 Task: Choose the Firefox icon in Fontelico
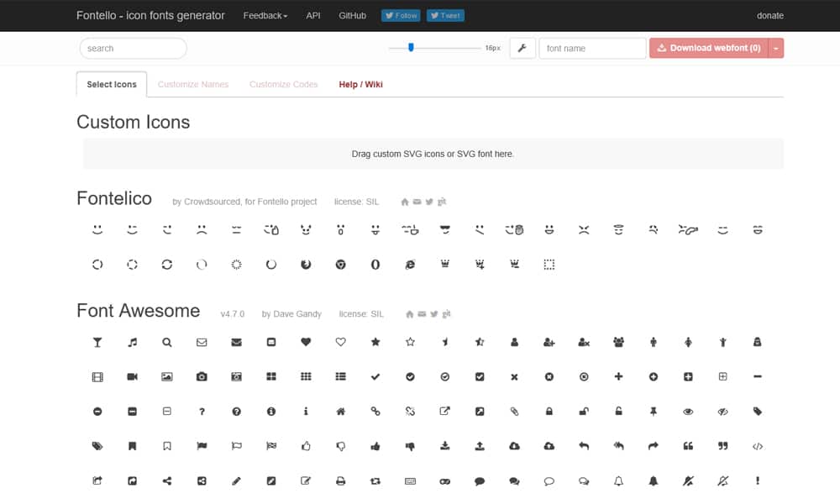pos(306,265)
